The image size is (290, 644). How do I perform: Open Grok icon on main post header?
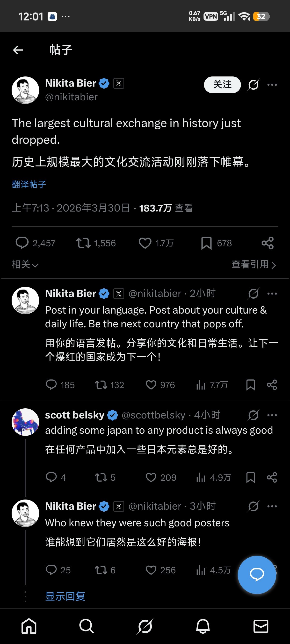(253, 85)
